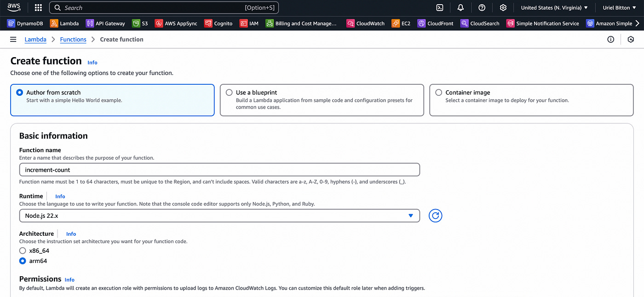The image size is (644, 297).
Task: Go to the Functions breadcrumb
Action: pyautogui.click(x=73, y=40)
